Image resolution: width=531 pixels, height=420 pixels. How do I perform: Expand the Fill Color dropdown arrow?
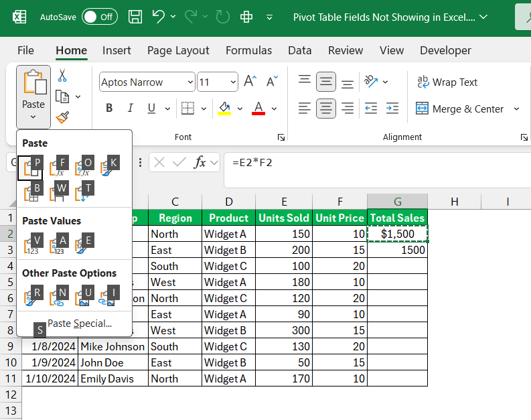[240, 109]
